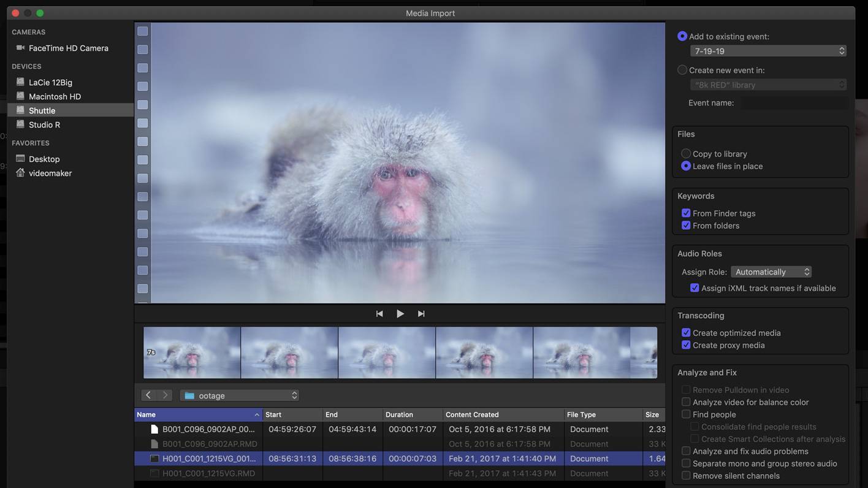Select Copy to library option
Viewport: 868px width, 488px height.
tap(686, 154)
